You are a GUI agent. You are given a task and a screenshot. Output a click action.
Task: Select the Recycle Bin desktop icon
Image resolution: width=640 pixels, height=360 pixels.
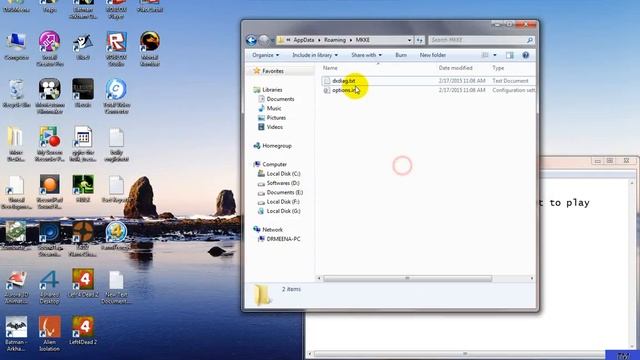coord(16,94)
